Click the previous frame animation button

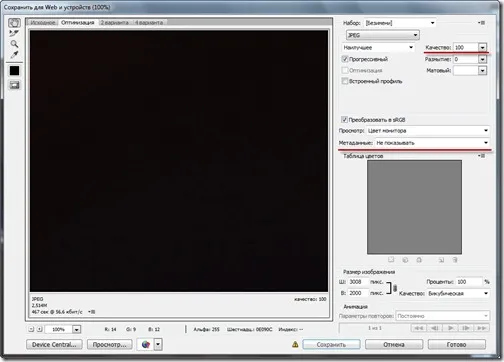pos(435,328)
